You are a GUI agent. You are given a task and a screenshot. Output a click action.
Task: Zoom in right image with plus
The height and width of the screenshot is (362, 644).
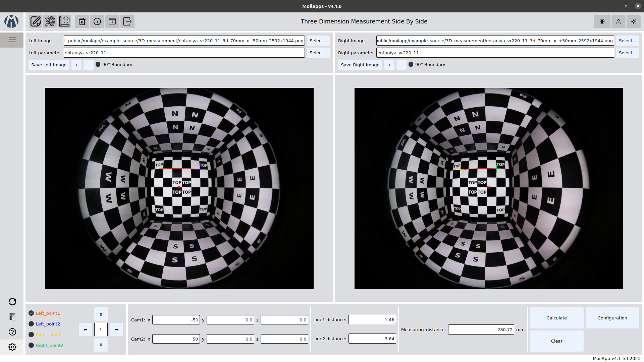pos(389,65)
